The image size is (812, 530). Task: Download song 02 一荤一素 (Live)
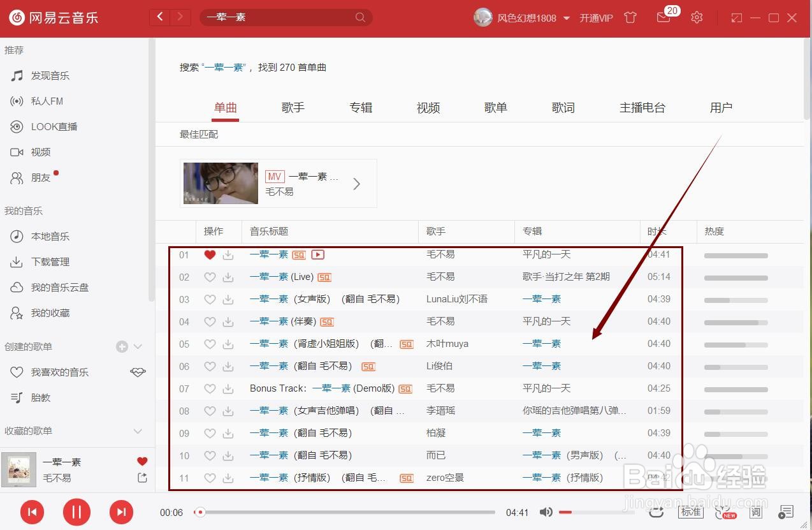228,277
